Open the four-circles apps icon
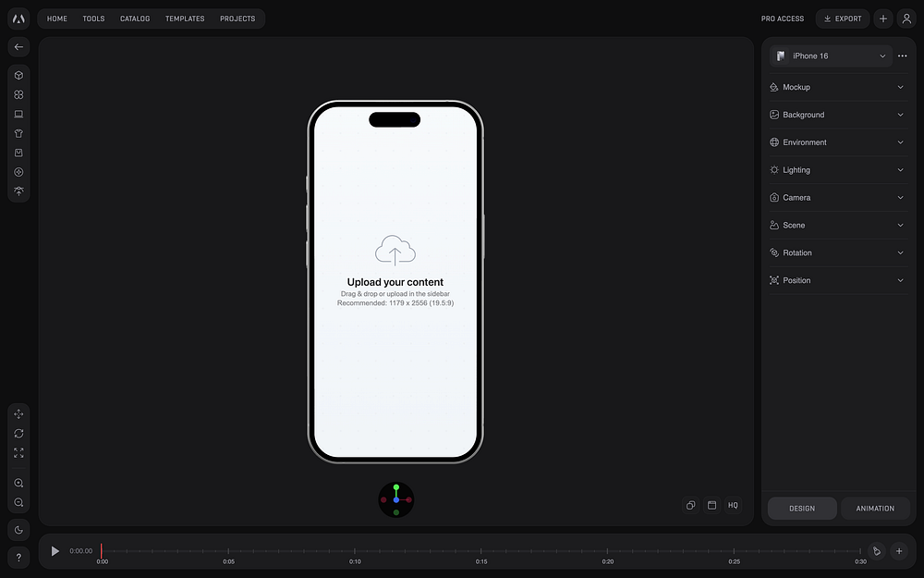This screenshot has height=578, width=924. tap(18, 95)
